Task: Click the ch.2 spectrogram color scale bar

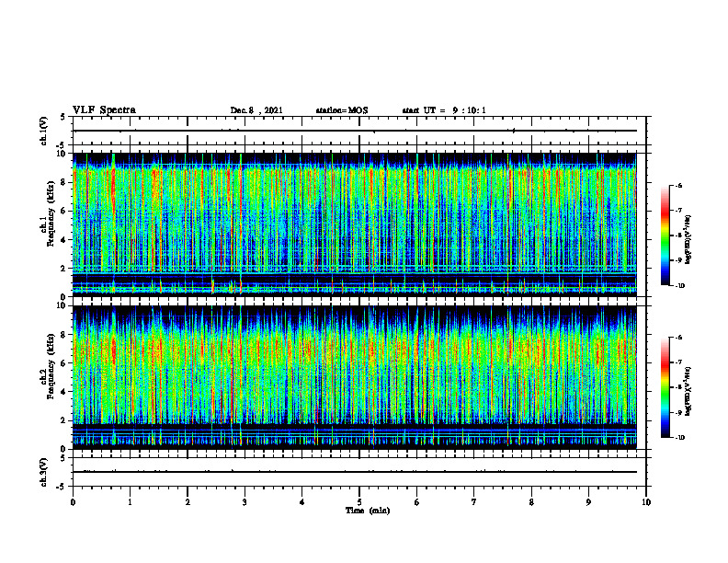Action: click(x=665, y=387)
